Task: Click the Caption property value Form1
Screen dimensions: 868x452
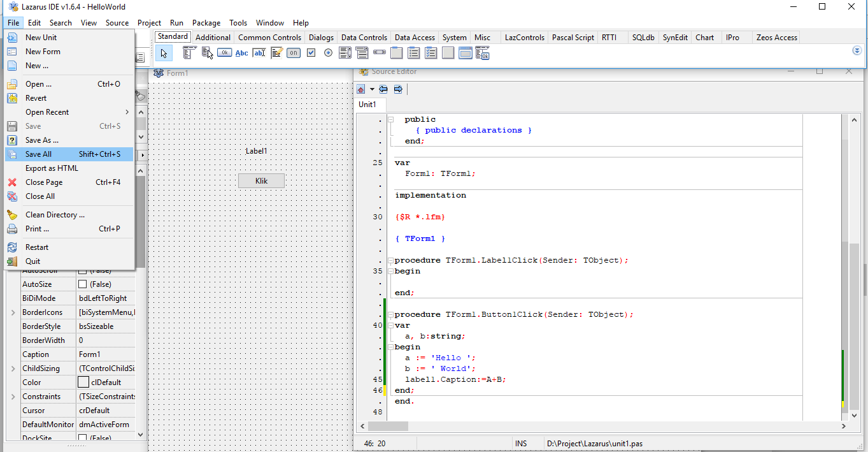Action: (x=106, y=354)
